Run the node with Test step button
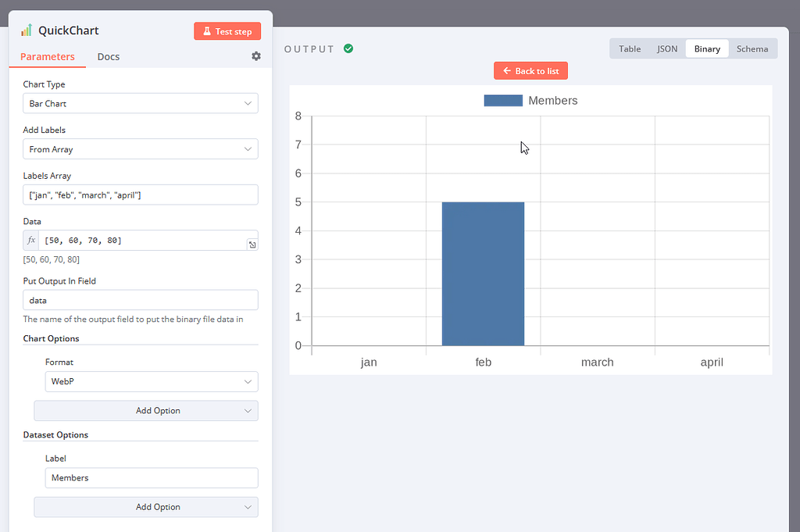This screenshot has height=532, width=800. (227, 31)
